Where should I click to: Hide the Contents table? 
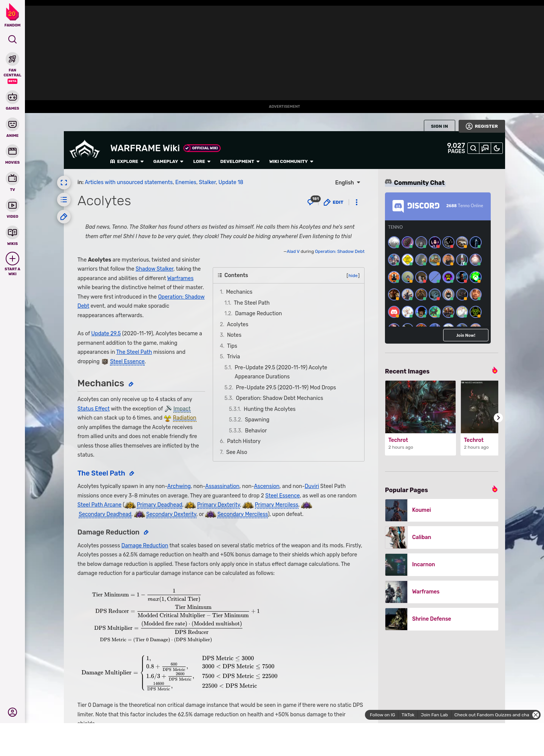(x=353, y=276)
